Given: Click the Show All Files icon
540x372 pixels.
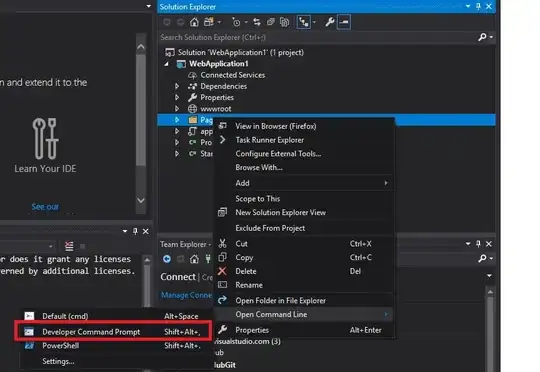Looking at the screenshot, I should click(x=284, y=22).
